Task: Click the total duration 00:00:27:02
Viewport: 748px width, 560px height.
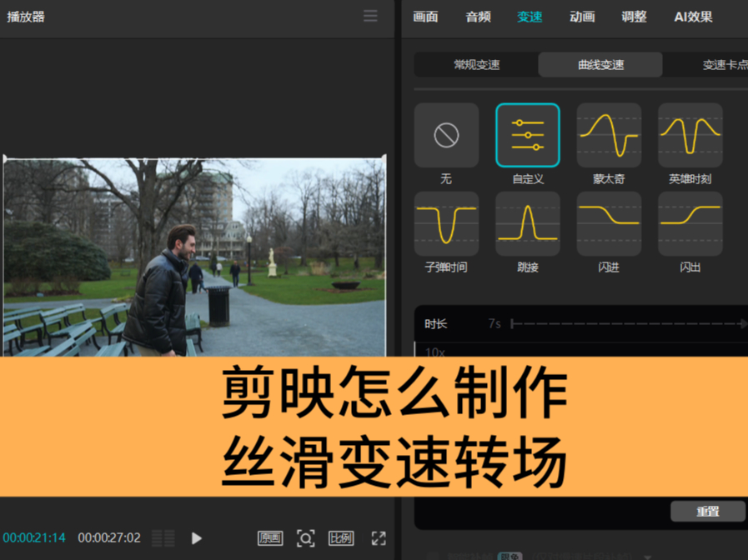Action: (x=109, y=538)
